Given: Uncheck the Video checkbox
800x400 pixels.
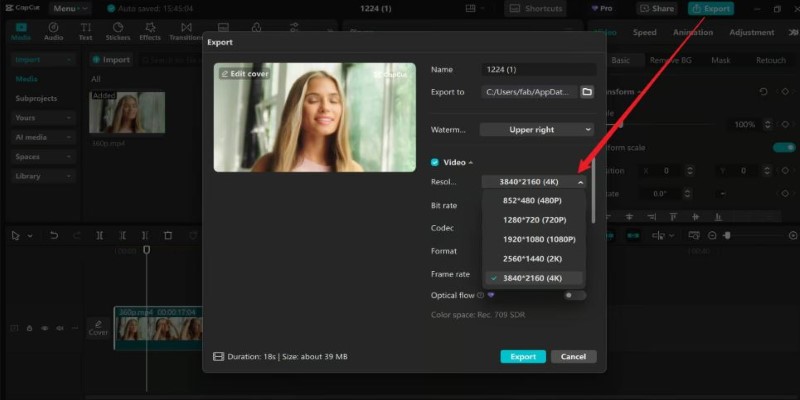Looking at the screenshot, I should tap(434, 162).
